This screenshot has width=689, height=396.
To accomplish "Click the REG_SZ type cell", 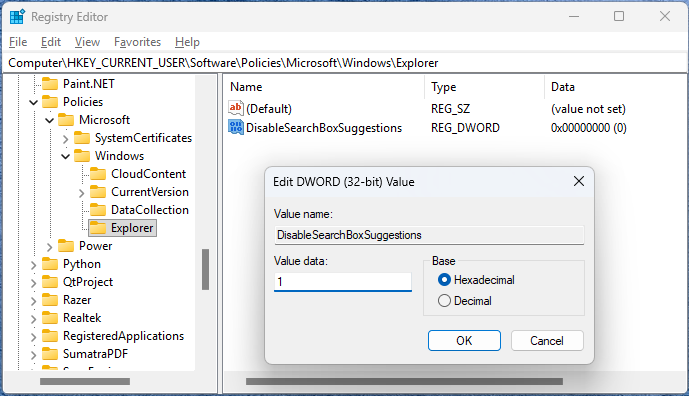I will (x=450, y=109).
